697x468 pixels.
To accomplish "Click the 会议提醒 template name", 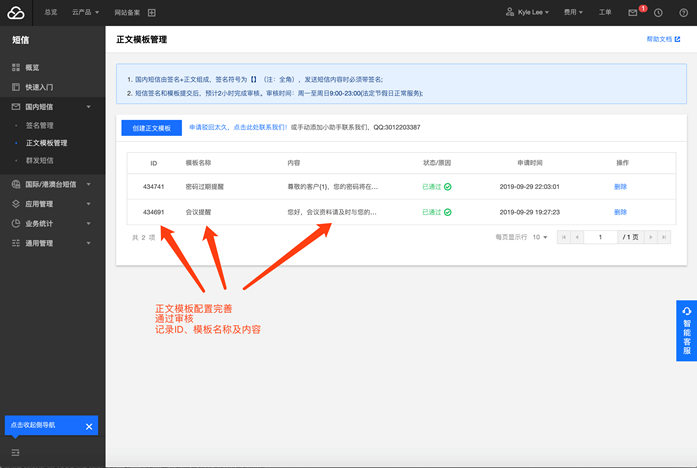I will tap(198, 212).
